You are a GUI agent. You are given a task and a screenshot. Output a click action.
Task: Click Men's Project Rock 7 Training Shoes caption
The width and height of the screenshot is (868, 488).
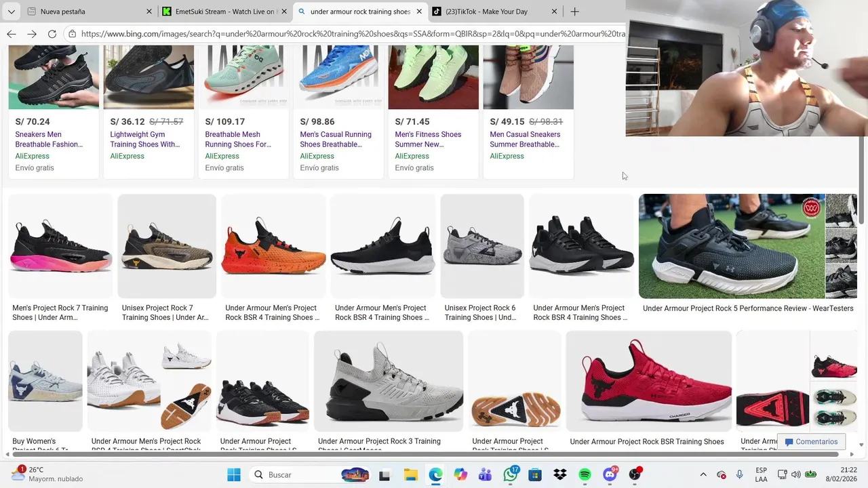point(60,312)
